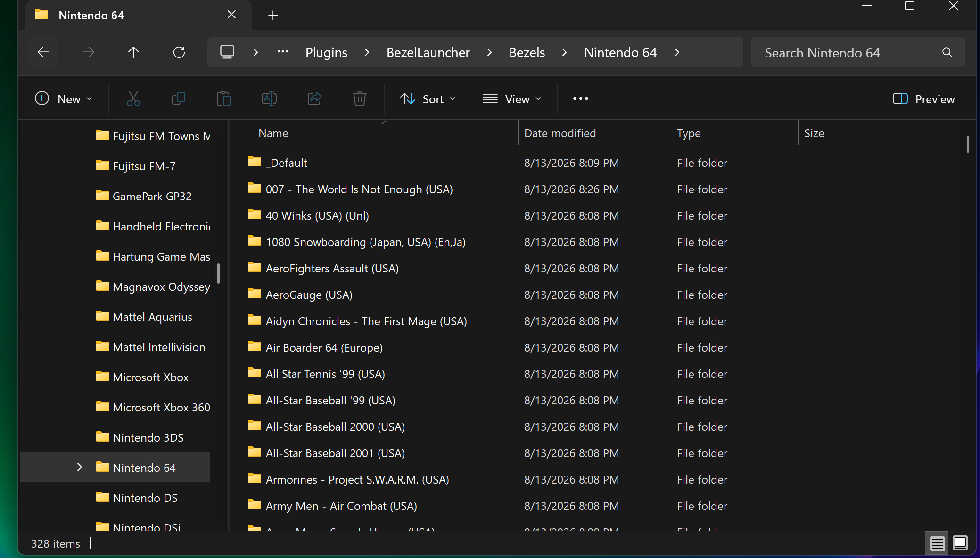Delete the selected item
The image size is (980, 558).
coord(360,99)
